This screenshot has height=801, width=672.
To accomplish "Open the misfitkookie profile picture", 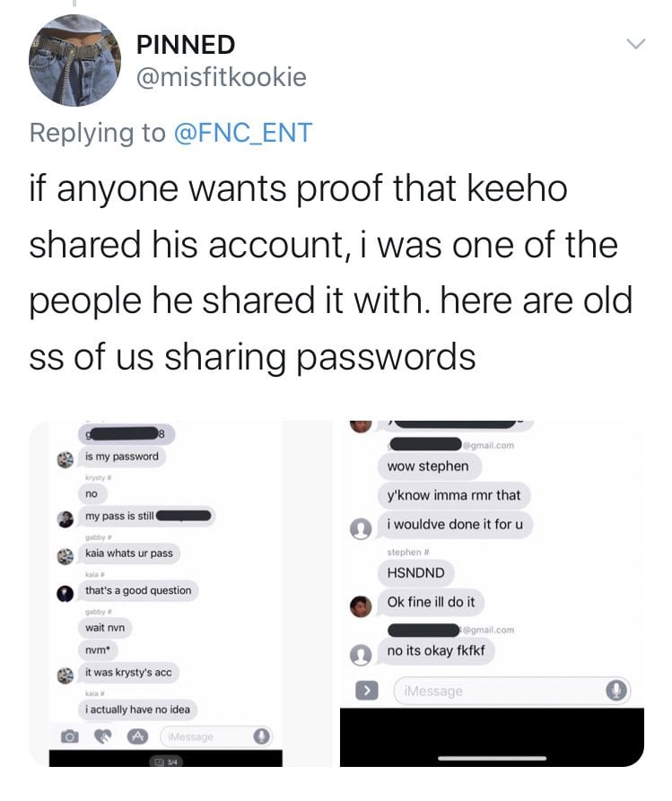I will point(74,60).
